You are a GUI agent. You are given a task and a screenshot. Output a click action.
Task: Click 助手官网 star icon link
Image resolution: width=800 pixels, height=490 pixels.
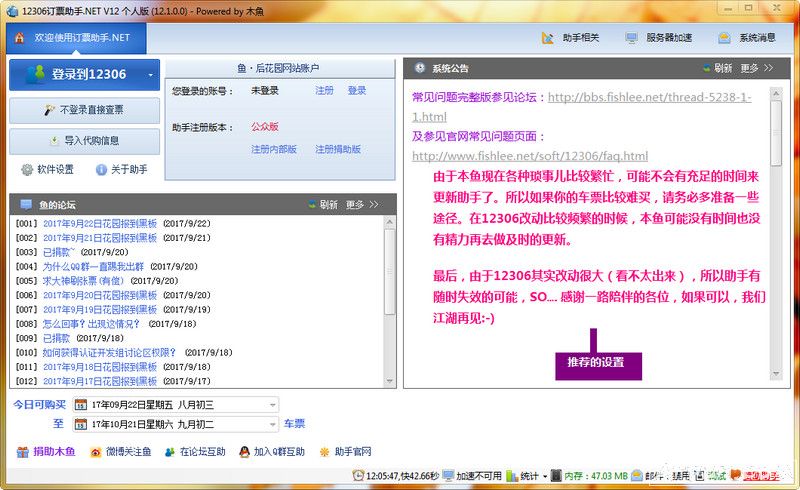345,452
